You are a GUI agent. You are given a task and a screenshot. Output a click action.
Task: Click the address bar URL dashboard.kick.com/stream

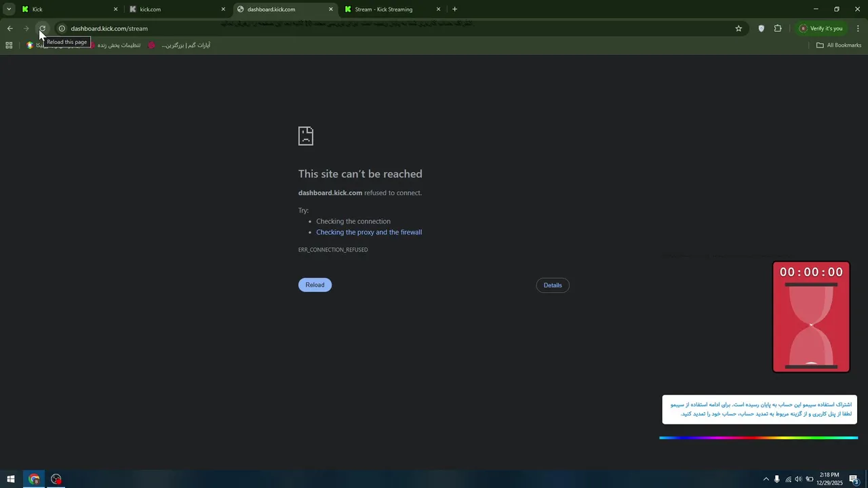pos(109,28)
